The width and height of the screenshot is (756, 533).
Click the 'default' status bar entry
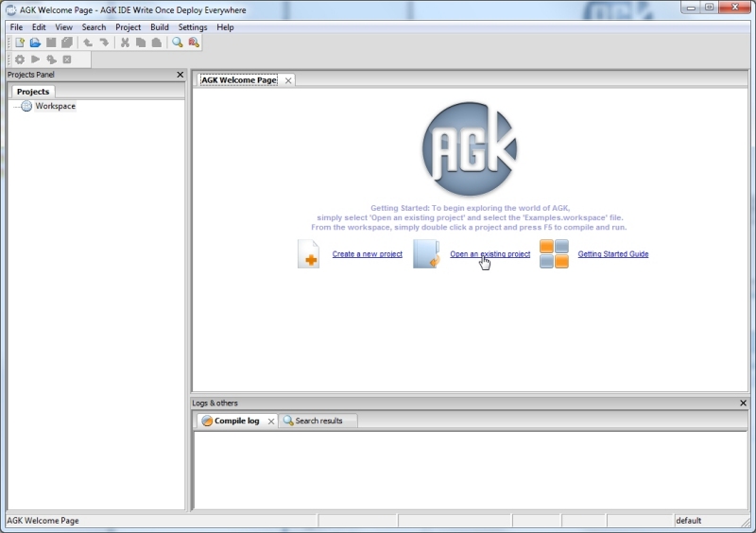coord(689,521)
